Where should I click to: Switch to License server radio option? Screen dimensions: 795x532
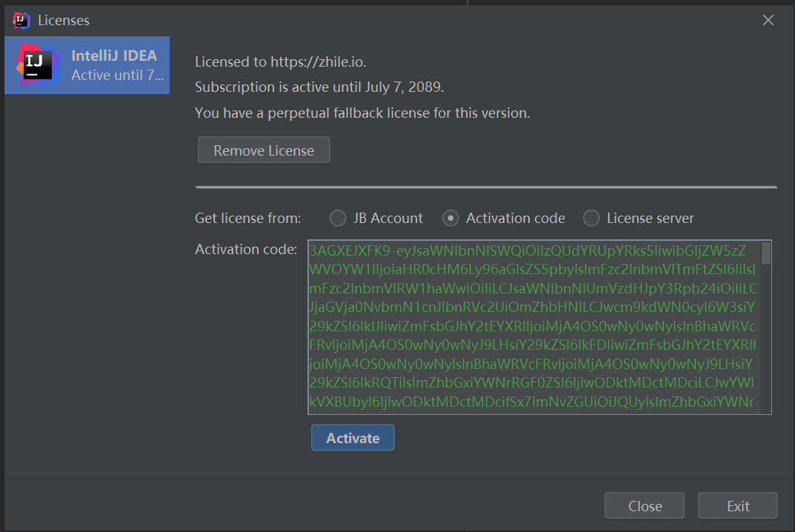tap(591, 218)
